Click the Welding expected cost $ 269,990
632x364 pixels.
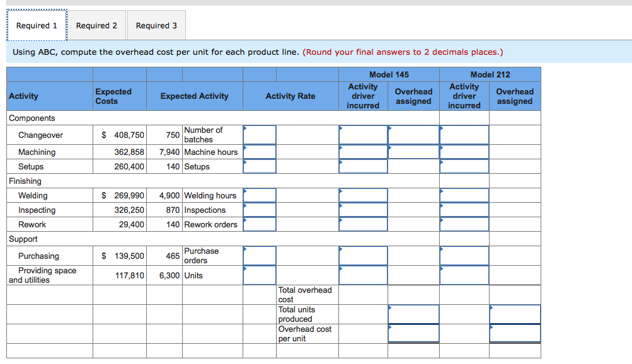coord(122,195)
